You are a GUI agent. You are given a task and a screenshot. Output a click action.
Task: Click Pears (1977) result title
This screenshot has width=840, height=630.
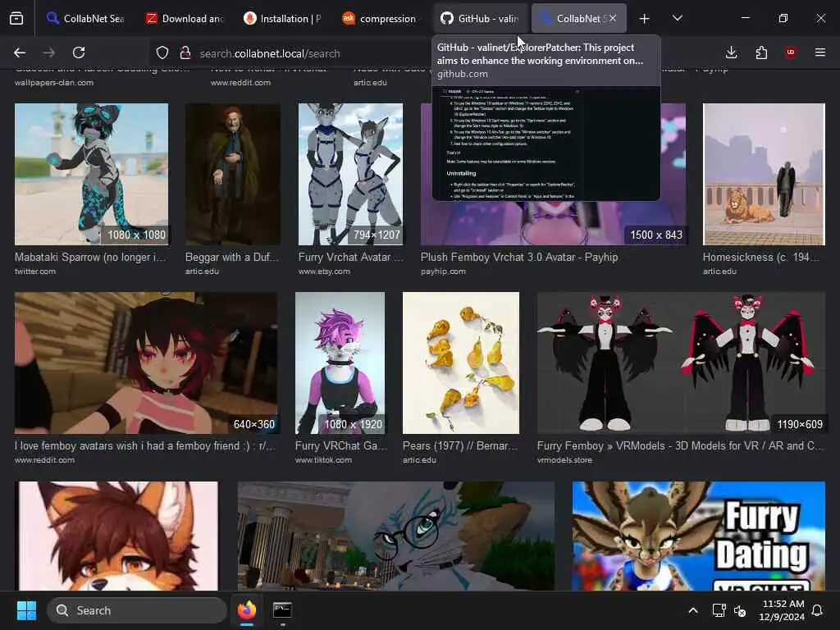pyautogui.click(x=460, y=445)
